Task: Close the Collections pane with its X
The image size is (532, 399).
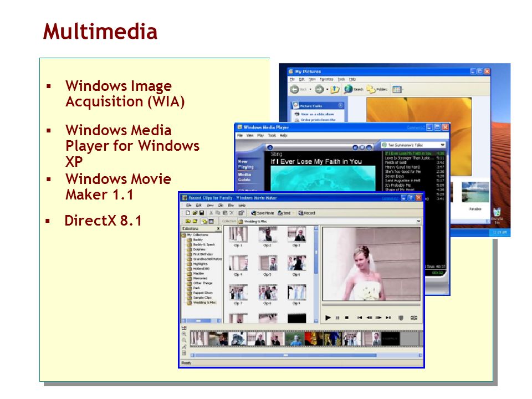Action: pyautogui.click(x=218, y=229)
